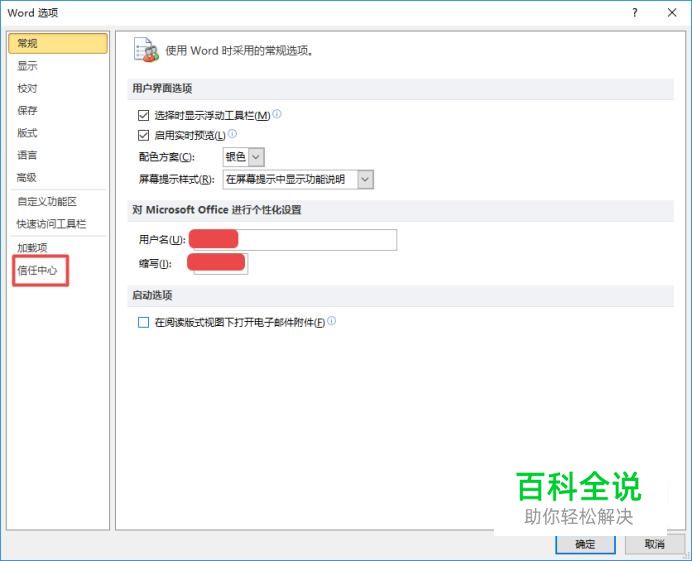Open 快速访问工具栏 settings

[52, 224]
